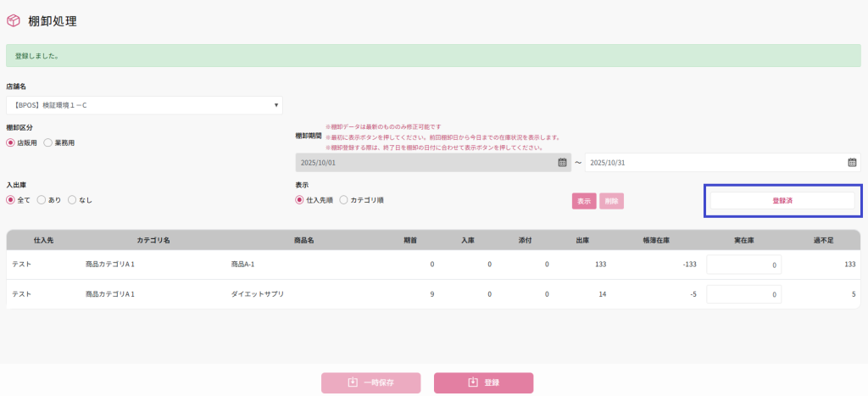Open the 店舗名 store dropdown
The width and height of the screenshot is (868, 396).
(x=144, y=105)
